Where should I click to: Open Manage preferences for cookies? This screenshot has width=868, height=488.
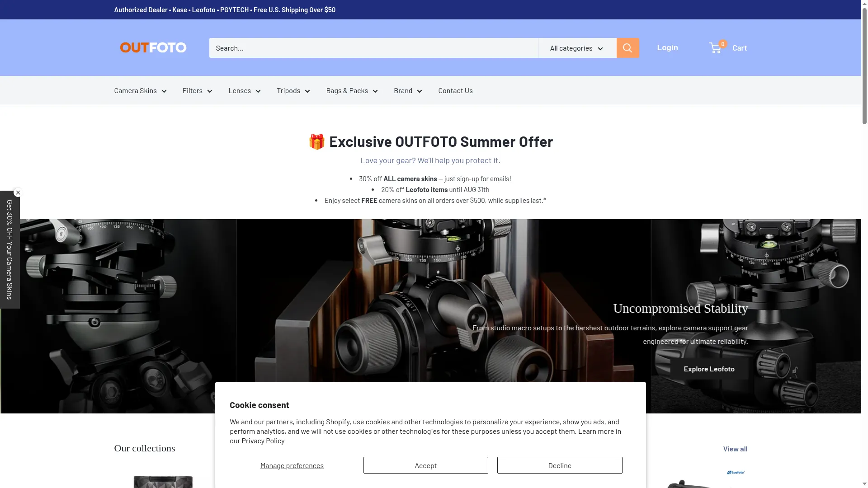click(292, 465)
